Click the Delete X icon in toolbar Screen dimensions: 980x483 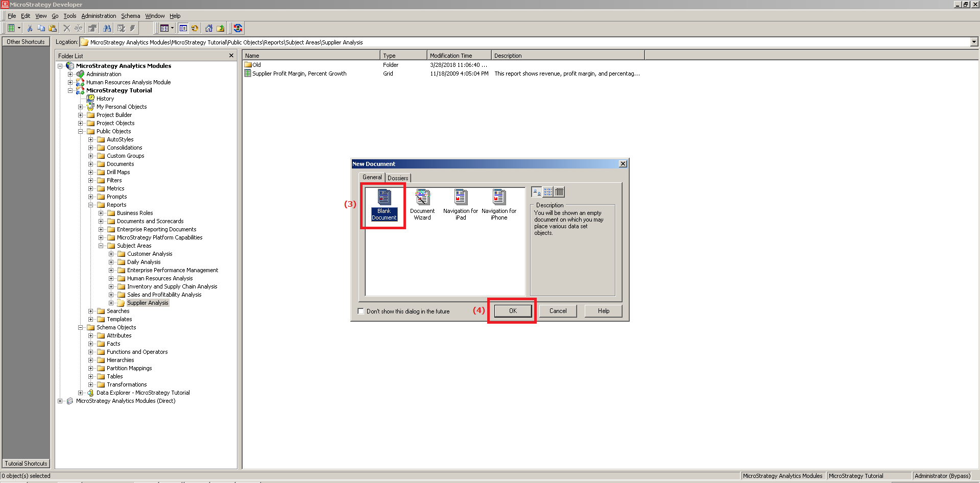click(67, 28)
